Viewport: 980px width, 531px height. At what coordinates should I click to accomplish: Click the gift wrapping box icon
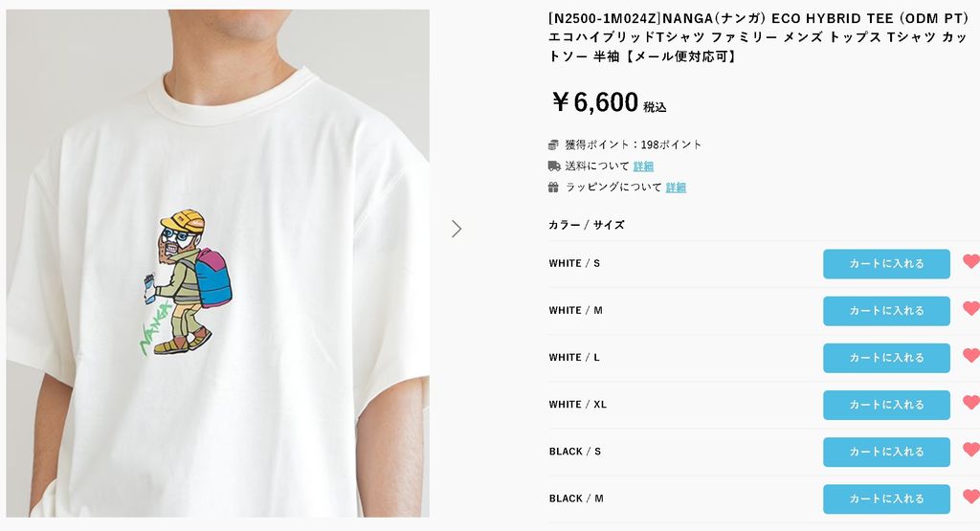pos(553,187)
